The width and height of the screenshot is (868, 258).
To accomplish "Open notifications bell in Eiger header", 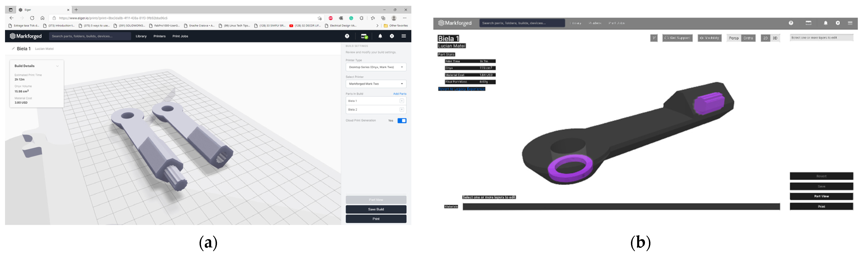I will (x=380, y=36).
